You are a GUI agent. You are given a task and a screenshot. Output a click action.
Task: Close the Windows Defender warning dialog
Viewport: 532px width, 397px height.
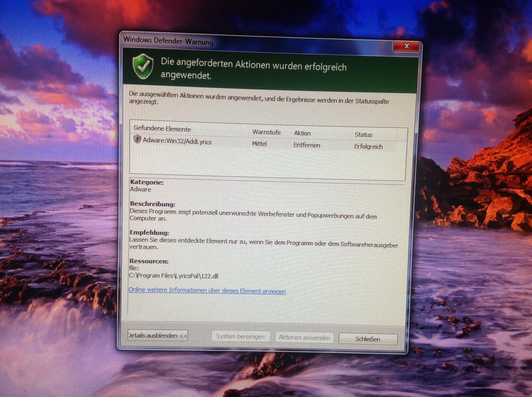pos(406,46)
